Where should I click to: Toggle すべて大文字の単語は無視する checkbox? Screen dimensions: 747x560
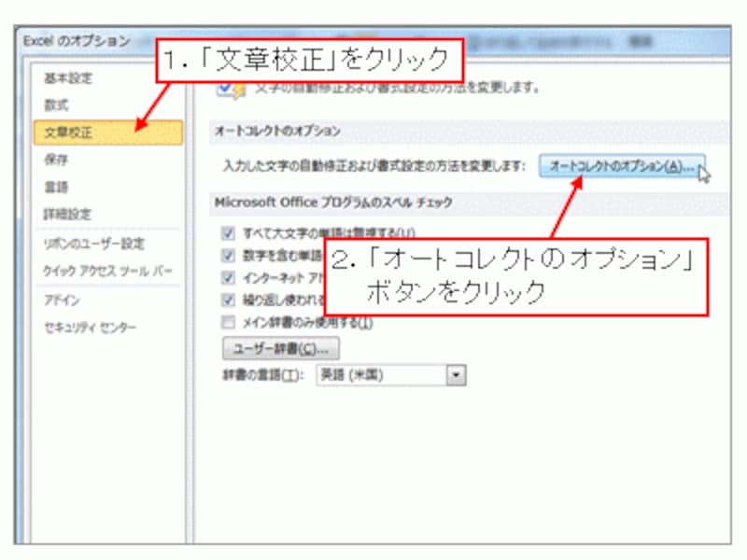click(x=228, y=233)
